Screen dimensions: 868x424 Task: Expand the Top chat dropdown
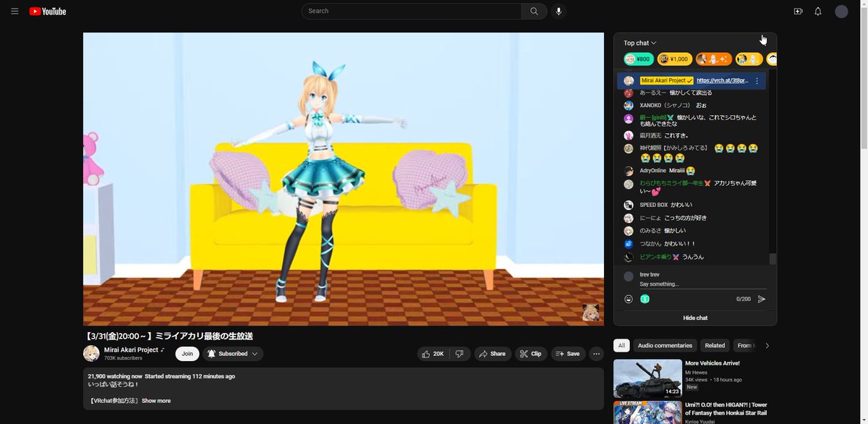[640, 43]
